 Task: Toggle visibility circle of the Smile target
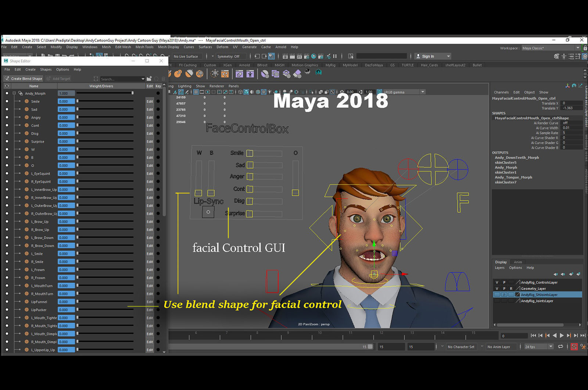(x=7, y=101)
